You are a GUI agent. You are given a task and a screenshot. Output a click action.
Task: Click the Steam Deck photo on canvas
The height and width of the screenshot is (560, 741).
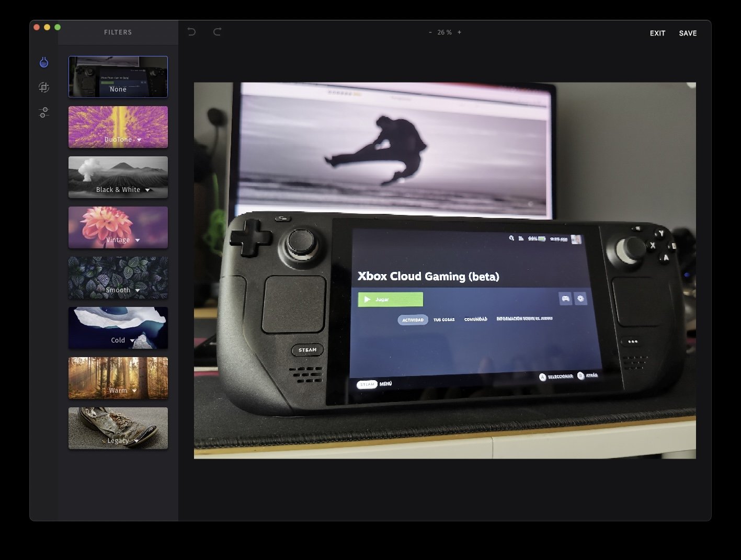[444, 270]
